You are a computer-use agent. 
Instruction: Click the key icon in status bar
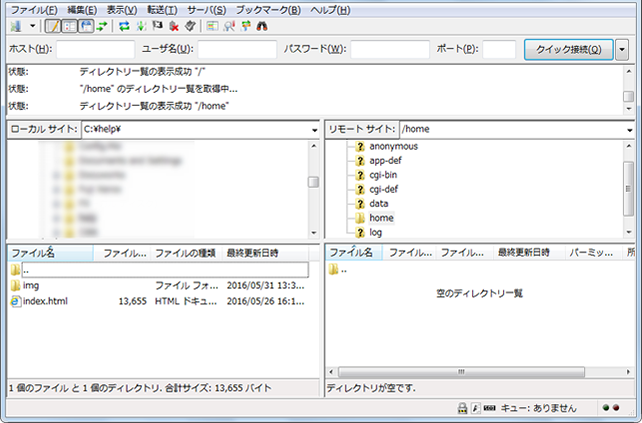[x=475, y=408]
